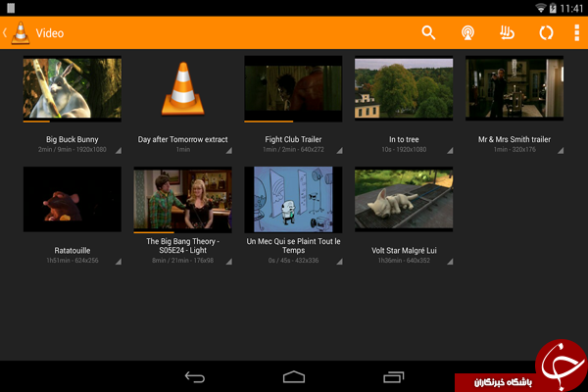Open the three-dot overflow menu
This screenshot has height=392, width=588.
(x=577, y=33)
